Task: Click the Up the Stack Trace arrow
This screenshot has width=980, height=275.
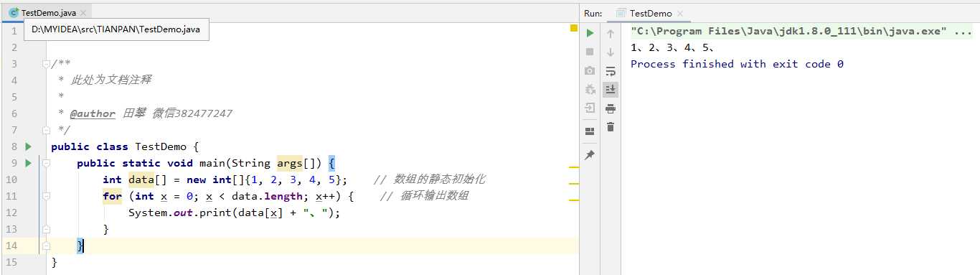Action: click(611, 33)
